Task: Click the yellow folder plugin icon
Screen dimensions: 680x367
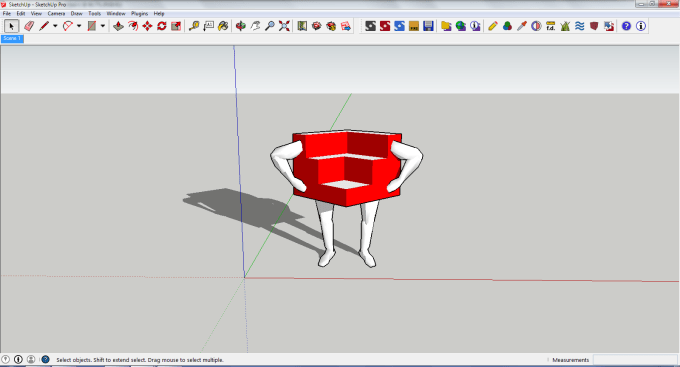Action: click(x=446, y=26)
